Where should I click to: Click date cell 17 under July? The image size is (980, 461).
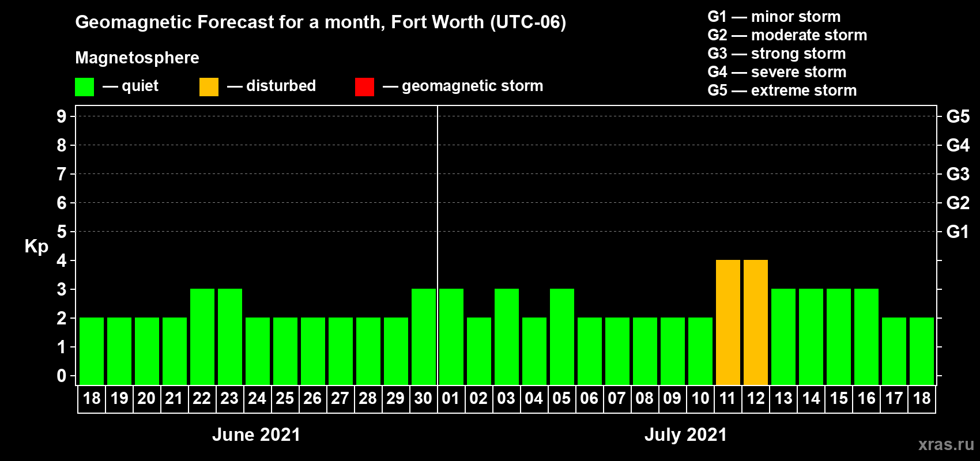pyautogui.click(x=894, y=399)
